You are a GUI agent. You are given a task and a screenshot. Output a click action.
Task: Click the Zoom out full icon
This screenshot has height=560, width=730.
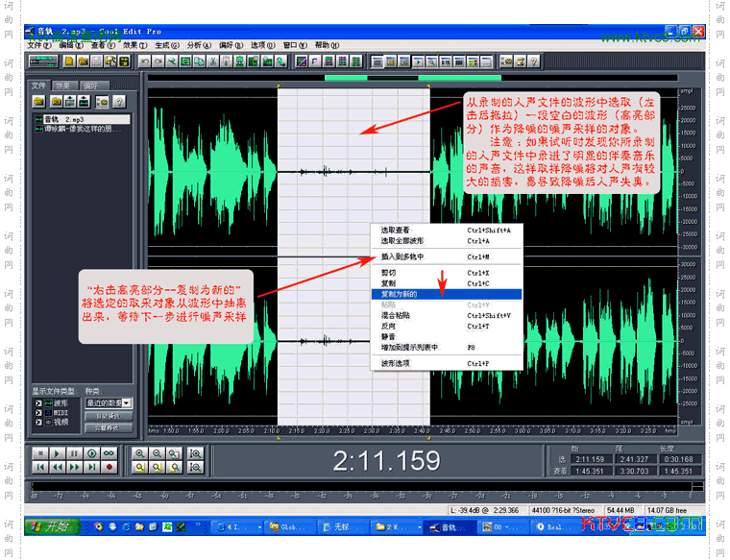pos(175,453)
